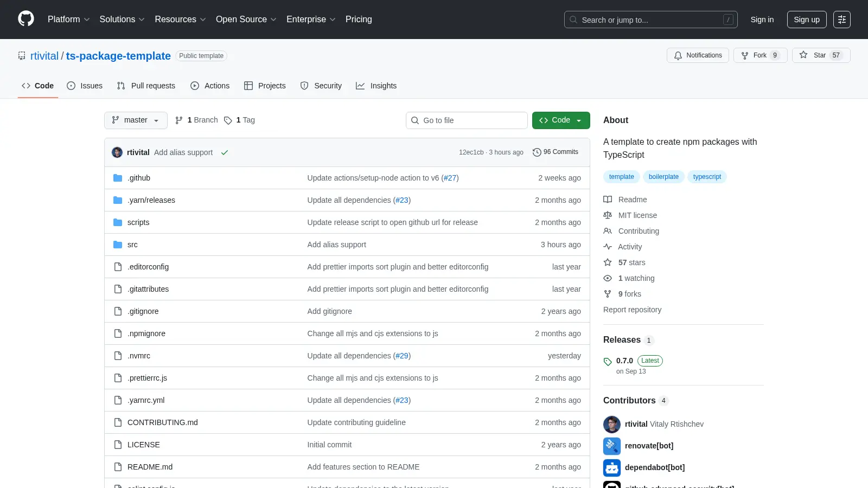Click the rtivital avatar in commit header
This screenshot has width=868, height=488.
click(x=117, y=152)
